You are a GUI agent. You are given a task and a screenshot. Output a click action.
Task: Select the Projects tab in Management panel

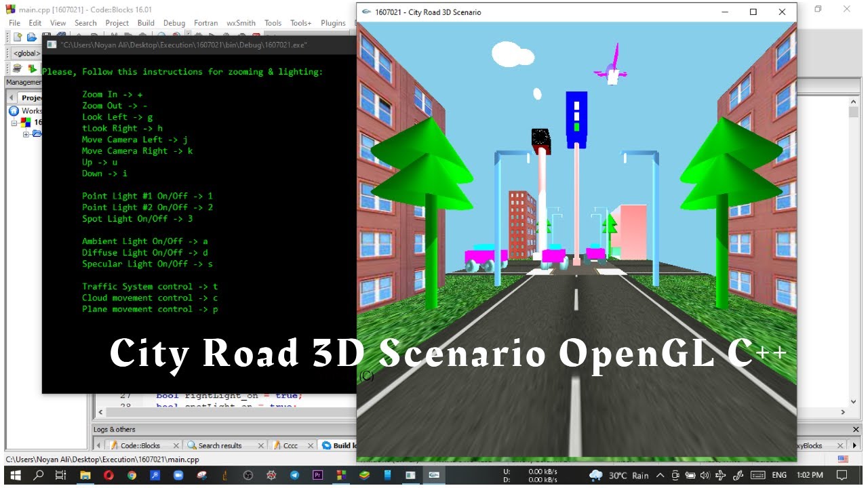[31, 98]
